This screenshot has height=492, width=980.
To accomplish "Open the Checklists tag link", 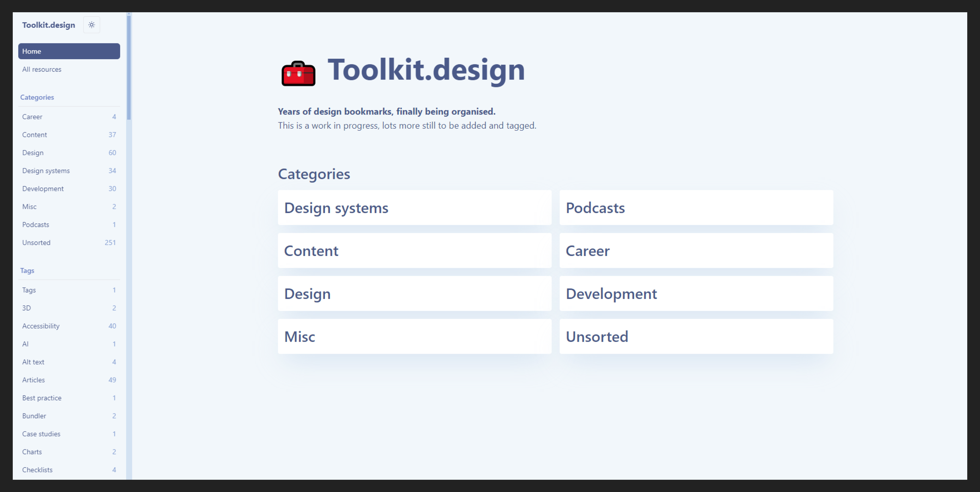I will coord(68,470).
